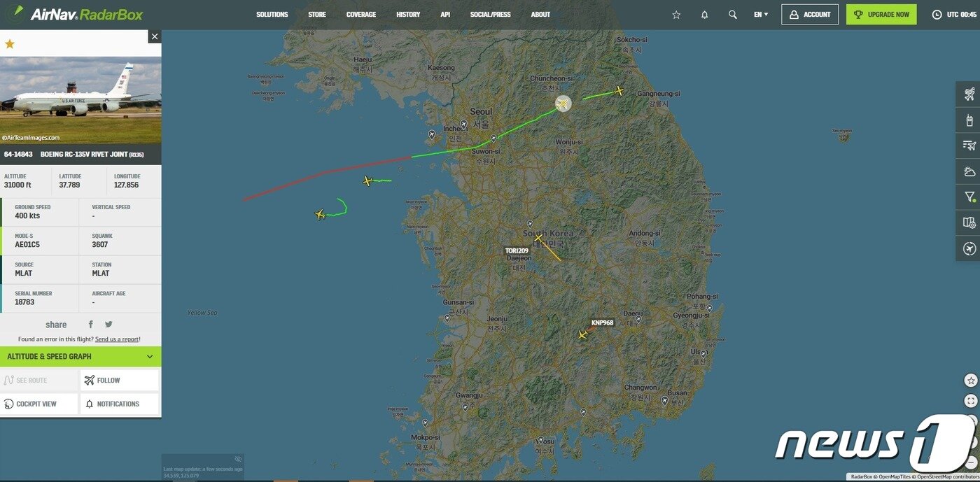Toggle map fullscreen icon at right edge
Screen dimensions: 980x482
click(x=970, y=401)
